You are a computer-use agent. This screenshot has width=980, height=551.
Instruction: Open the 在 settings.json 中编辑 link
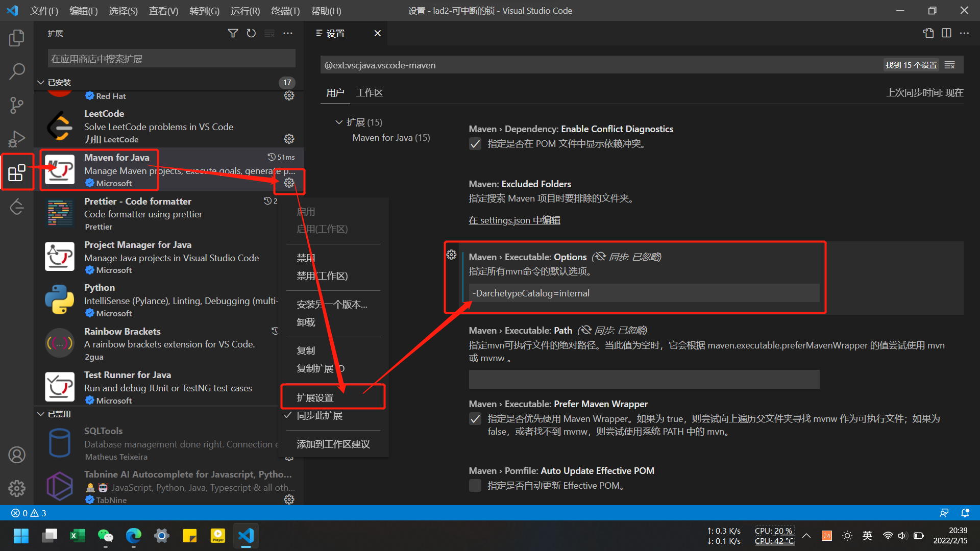click(514, 220)
